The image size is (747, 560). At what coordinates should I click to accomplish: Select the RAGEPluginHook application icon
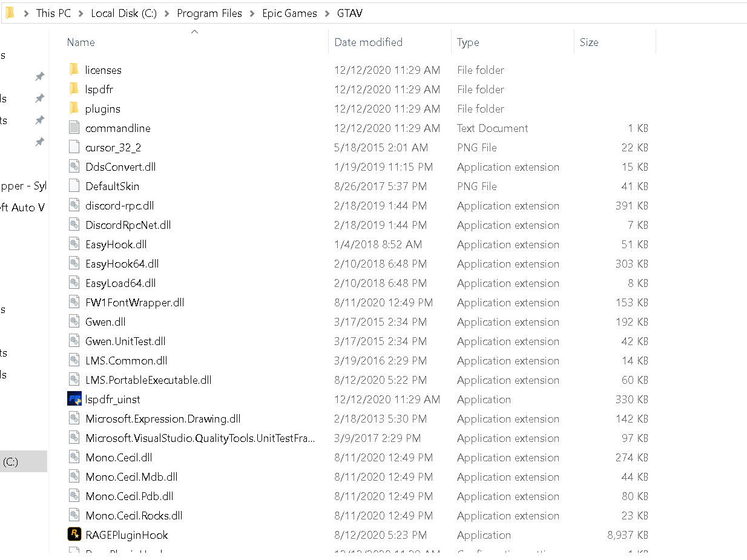(x=74, y=535)
